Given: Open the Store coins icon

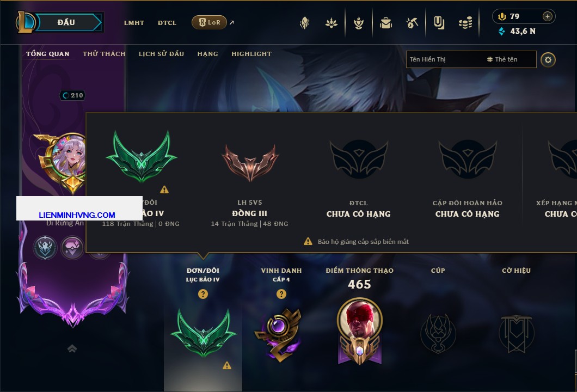Looking at the screenshot, I should (465, 23).
